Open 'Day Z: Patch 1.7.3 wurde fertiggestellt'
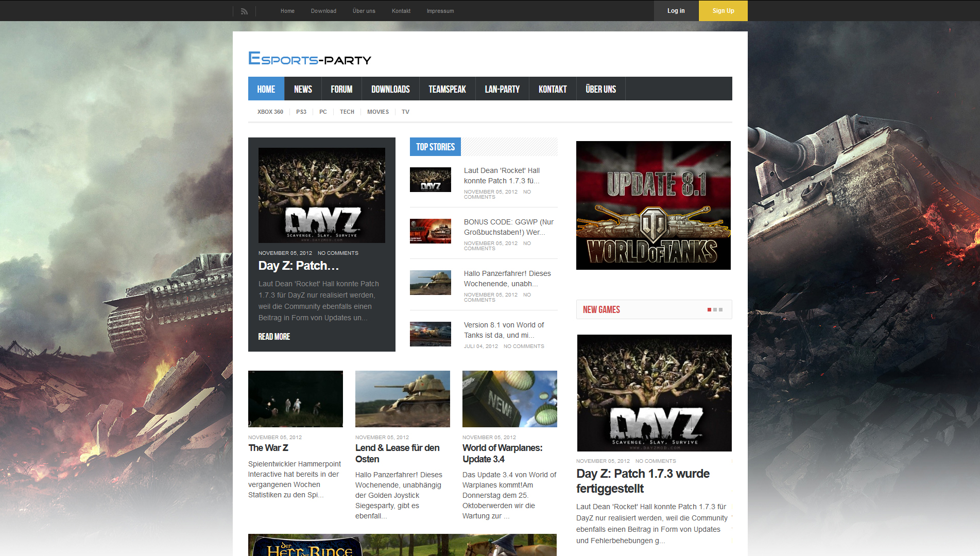Viewport: 980px width, 556px height. 643,481
